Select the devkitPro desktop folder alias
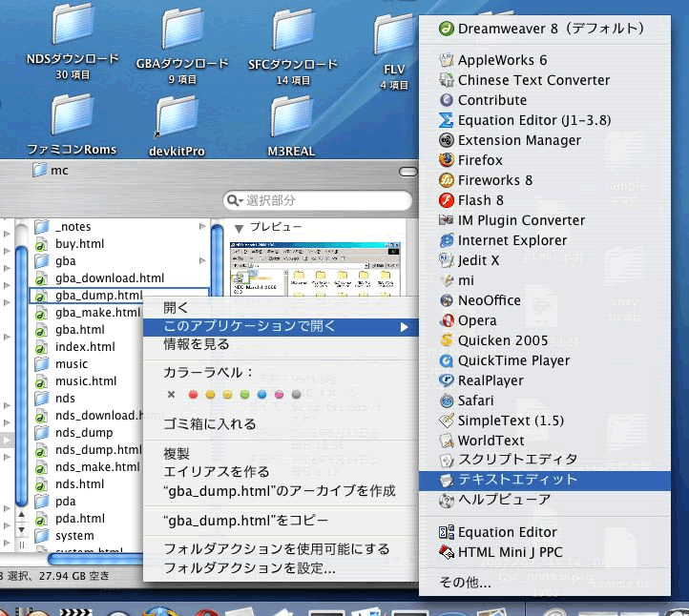Image resolution: width=689 pixels, height=616 pixels. 177,128
